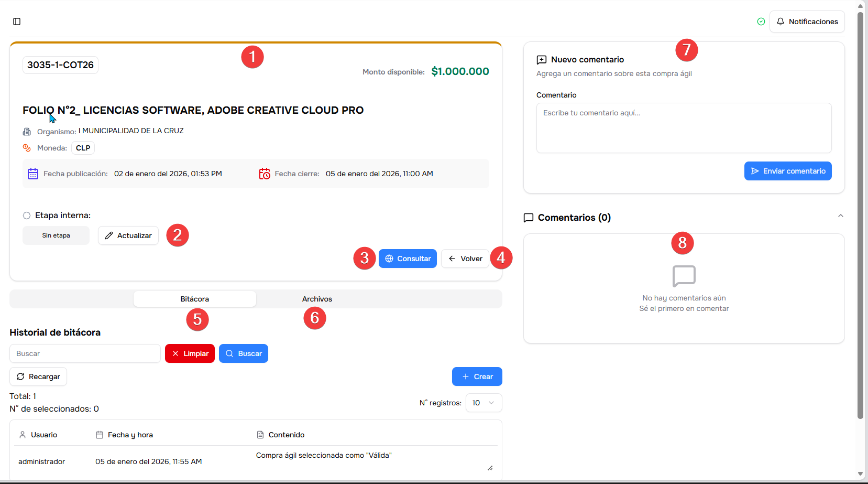Collapse the Comentarios section chevron

coord(840,216)
